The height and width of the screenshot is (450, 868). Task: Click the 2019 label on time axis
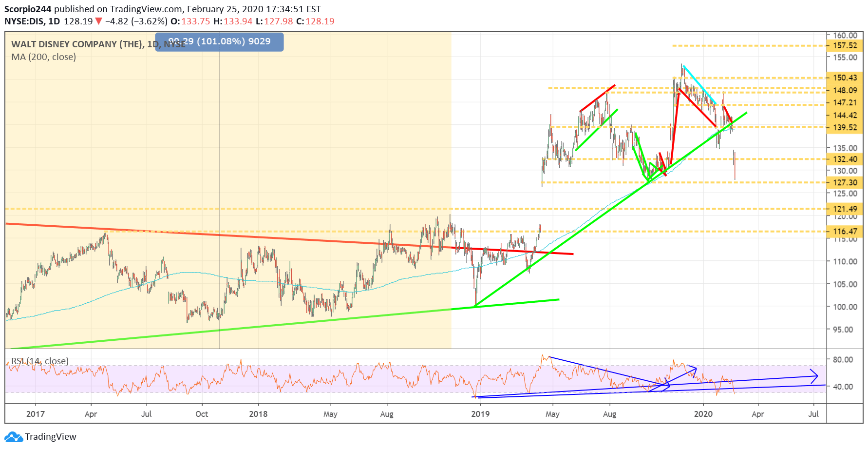coord(480,414)
